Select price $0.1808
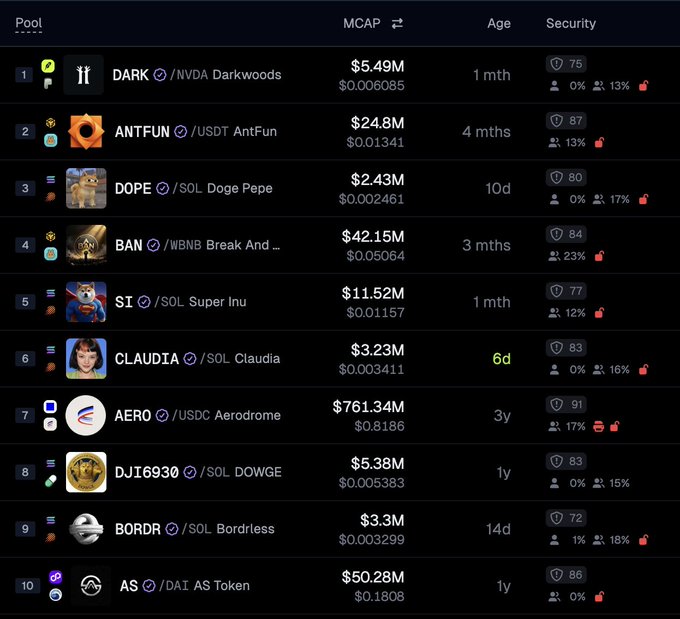This screenshot has height=619, width=680. point(379,596)
